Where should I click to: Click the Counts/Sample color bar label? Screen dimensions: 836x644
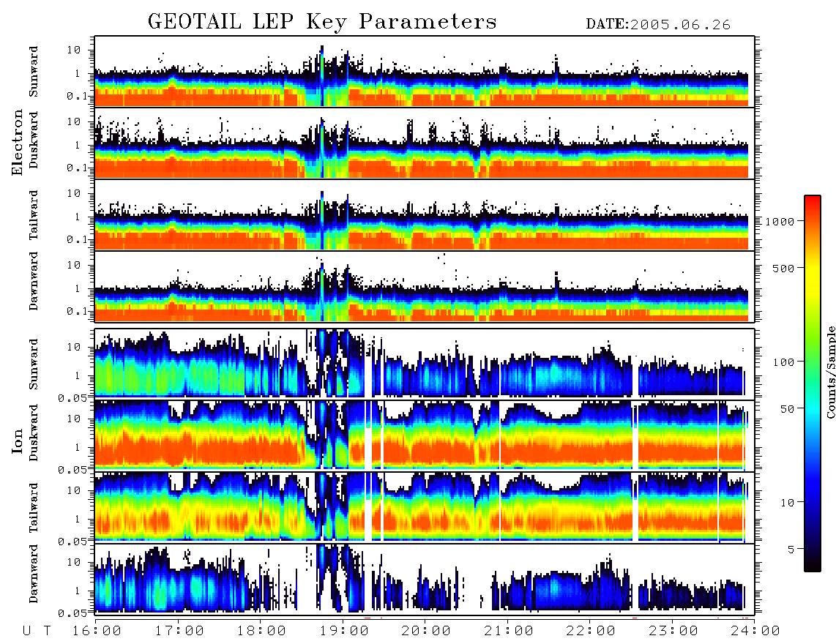pyautogui.click(x=830, y=372)
